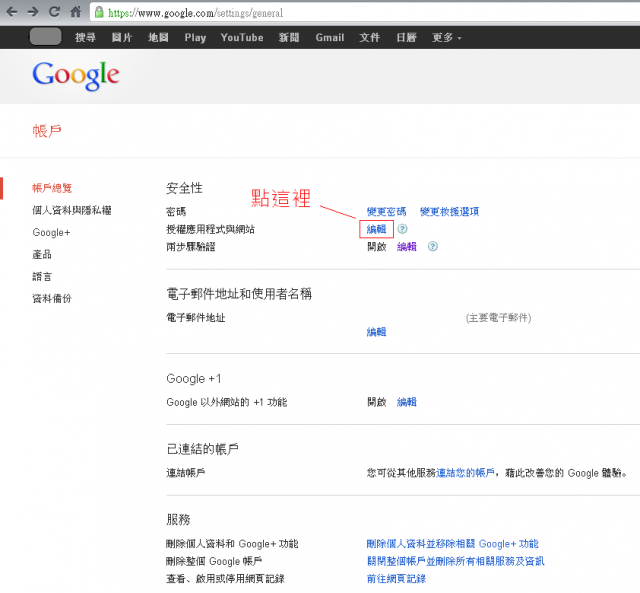
Task: Reload the page with refresh icon
Action: point(54,12)
